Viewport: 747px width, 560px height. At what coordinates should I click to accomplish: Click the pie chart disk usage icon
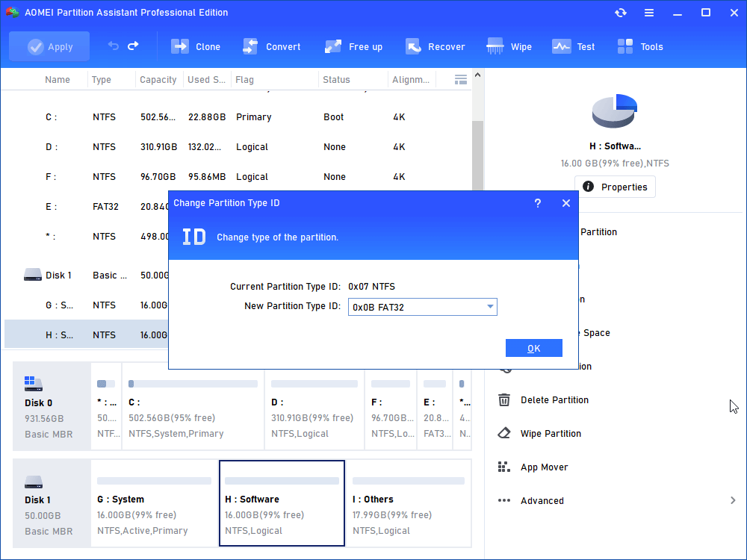pyautogui.click(x=615, y=111)
